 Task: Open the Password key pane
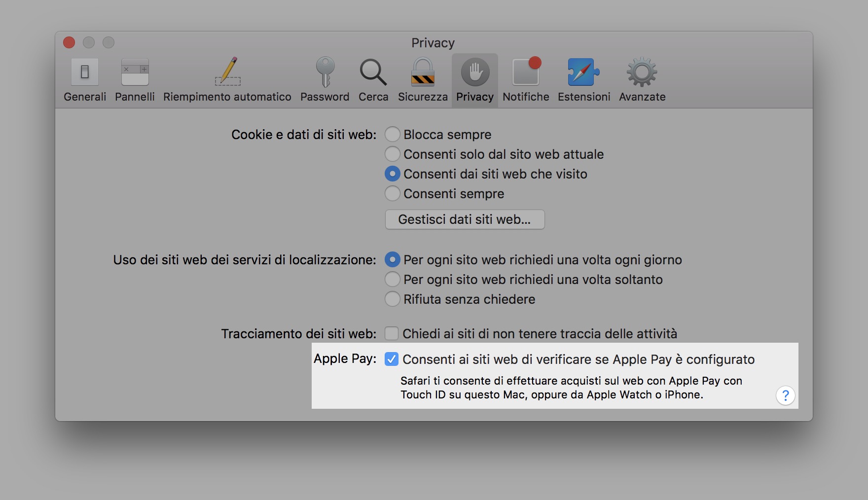325,80
